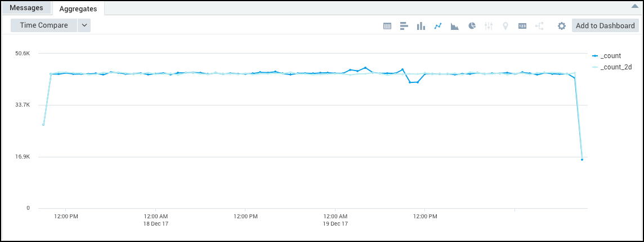The width and height of the screenshot is (644, 242).
Task: Select the Sankey diagram icon
Action: click(x=539, y=26)
